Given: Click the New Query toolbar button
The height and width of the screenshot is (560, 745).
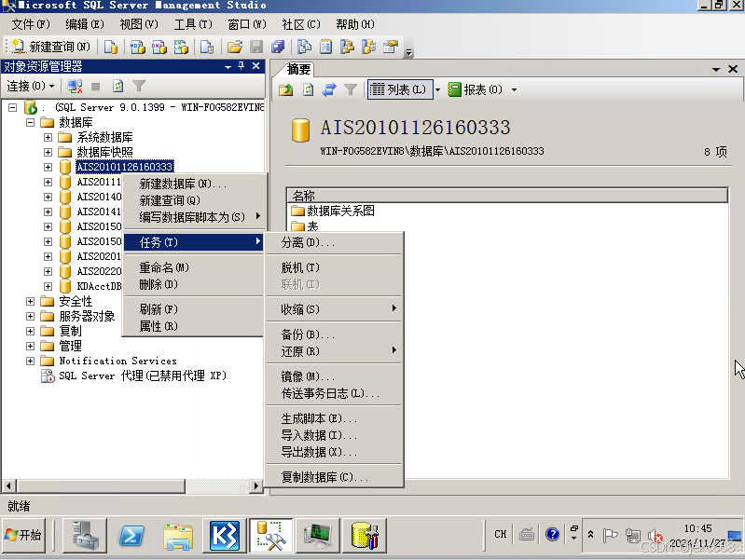Looking at the screenshot, I should (x=51, y=47).
